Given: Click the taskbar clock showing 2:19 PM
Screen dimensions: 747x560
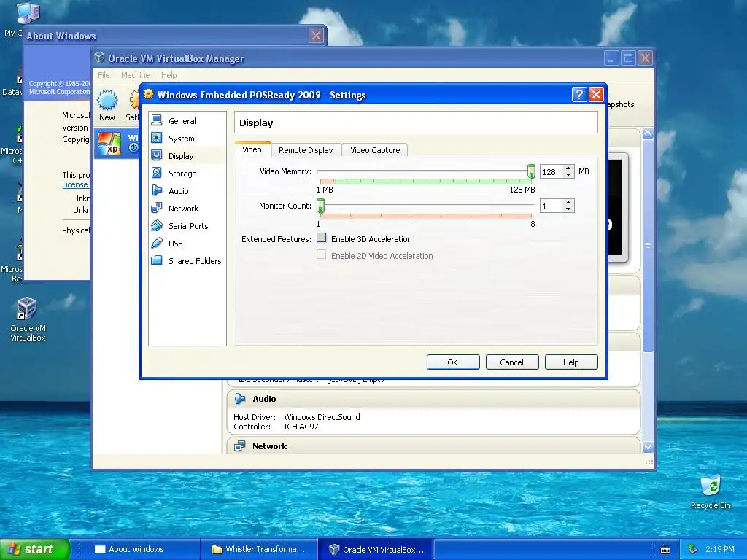Looking at the screenshot, I should pos(719,549).
